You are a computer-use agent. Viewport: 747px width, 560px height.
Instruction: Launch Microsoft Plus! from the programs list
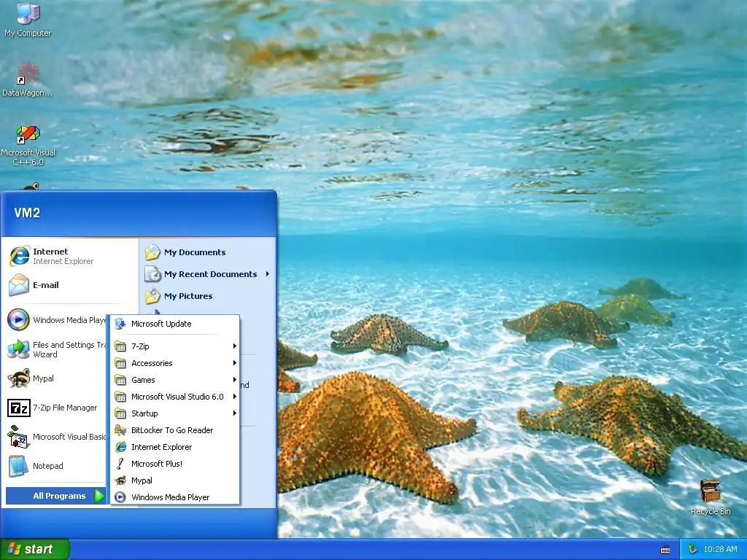pyautogui.click(x=175, y=464)
